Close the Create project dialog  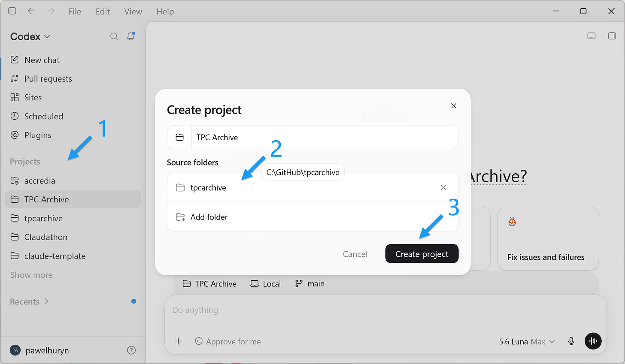click(454, 106)
